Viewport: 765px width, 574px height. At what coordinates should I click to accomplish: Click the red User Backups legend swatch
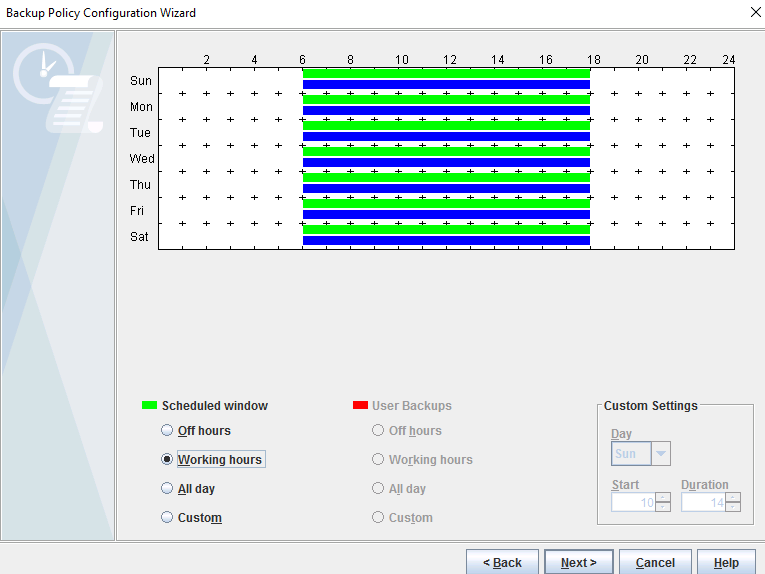tap(360, 406)
